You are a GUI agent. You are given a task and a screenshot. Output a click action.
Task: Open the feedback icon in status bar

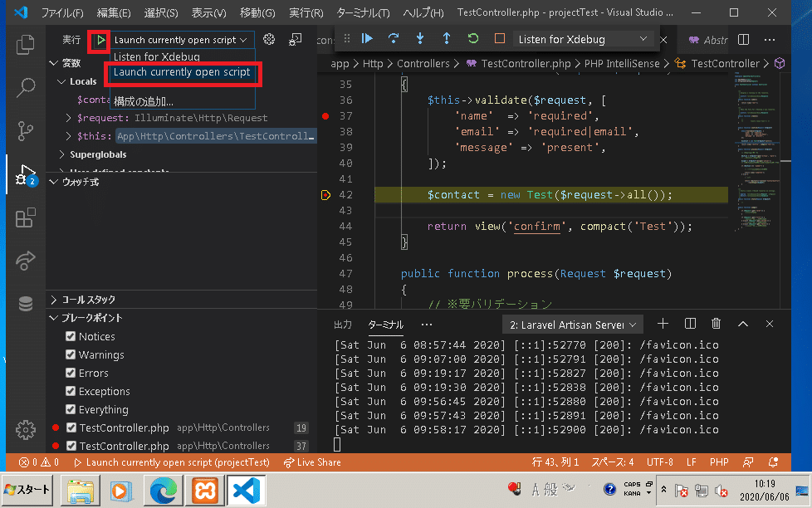[x=748, y=462]
